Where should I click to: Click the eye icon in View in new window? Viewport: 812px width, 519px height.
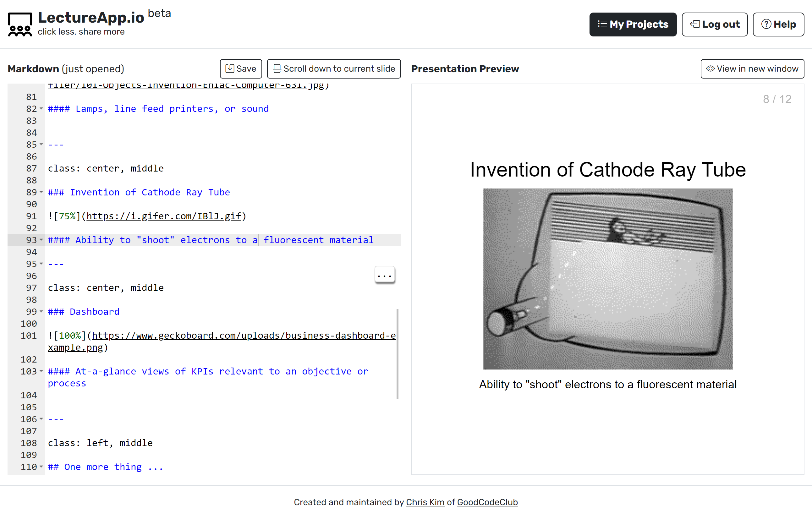(x=710, y=68)
